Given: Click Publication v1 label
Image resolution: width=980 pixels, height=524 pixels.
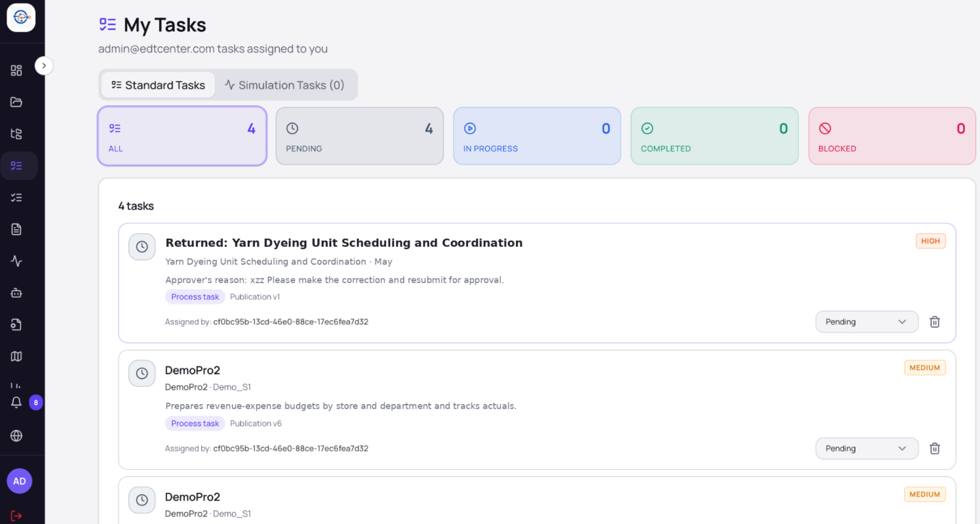Looking at the screenshot, I should tap(255, 297).
